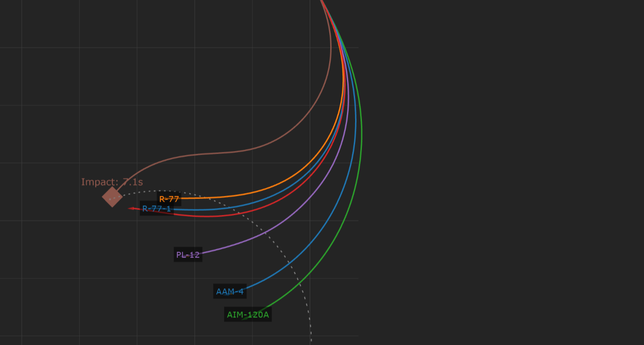Select the "Impact: 7.1s" annotation text
Viewport: 644px width, 345px height.
(x=112, y=182)
